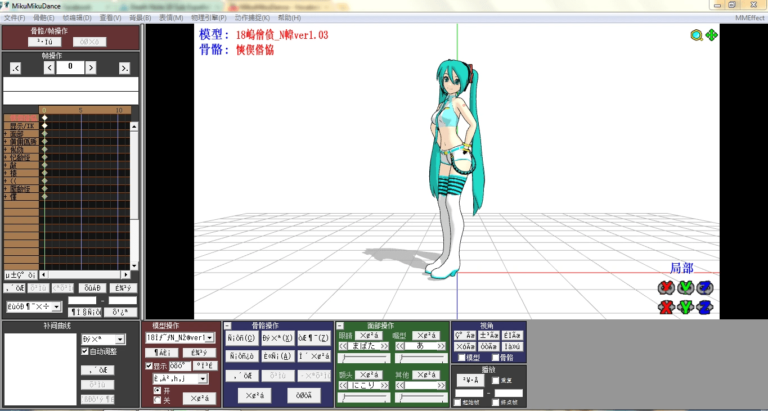The image size is (768, 411).
Task: Open the 文件(F) menu
Action: [14, 18]
